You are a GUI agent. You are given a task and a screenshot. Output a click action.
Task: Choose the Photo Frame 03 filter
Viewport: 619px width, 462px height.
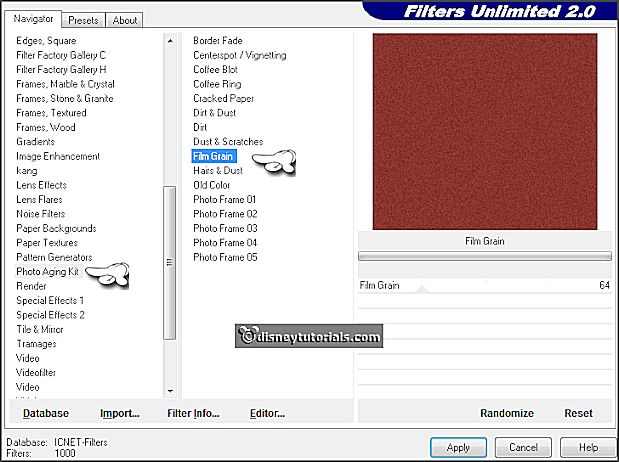coord(225,229)
